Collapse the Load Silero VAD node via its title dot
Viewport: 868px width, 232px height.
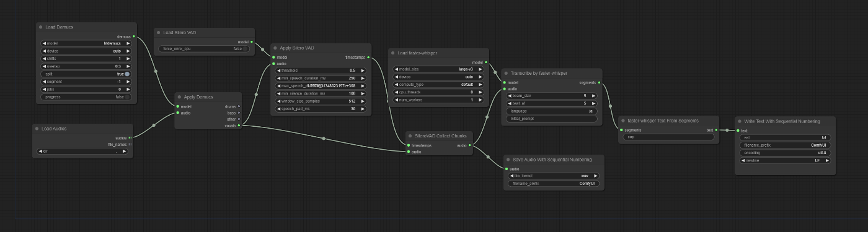point(159,32)
